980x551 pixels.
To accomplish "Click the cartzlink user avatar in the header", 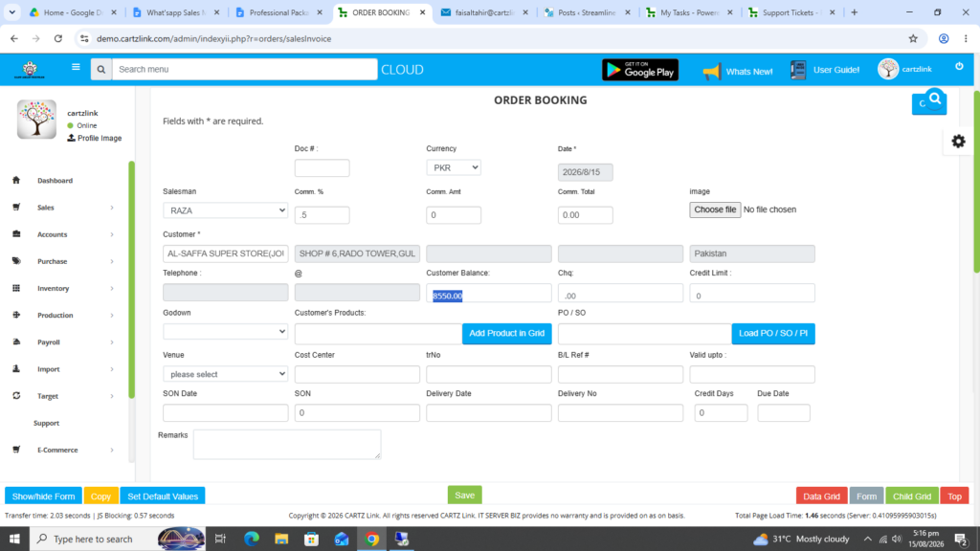I will 887,69.
